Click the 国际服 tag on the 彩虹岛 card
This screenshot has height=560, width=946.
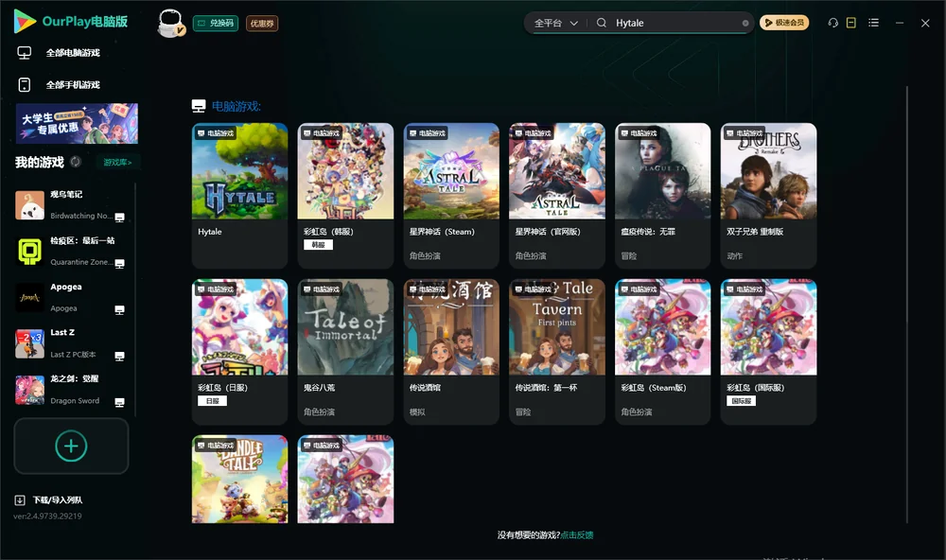click(x=741, y=401)
